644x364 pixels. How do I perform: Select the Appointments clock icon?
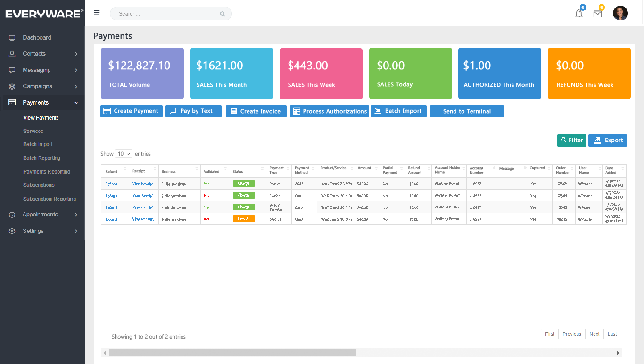pyautogui.click(x=11, y=215)
